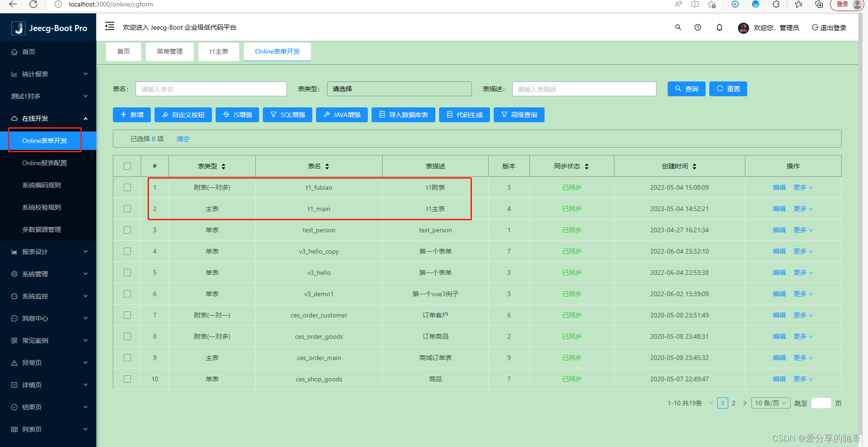
Task: Click 导入数据库表 import button
Action: 403,115
